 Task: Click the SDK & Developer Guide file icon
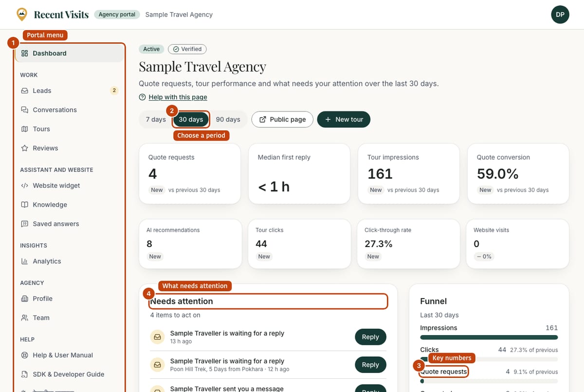[24, 374]
